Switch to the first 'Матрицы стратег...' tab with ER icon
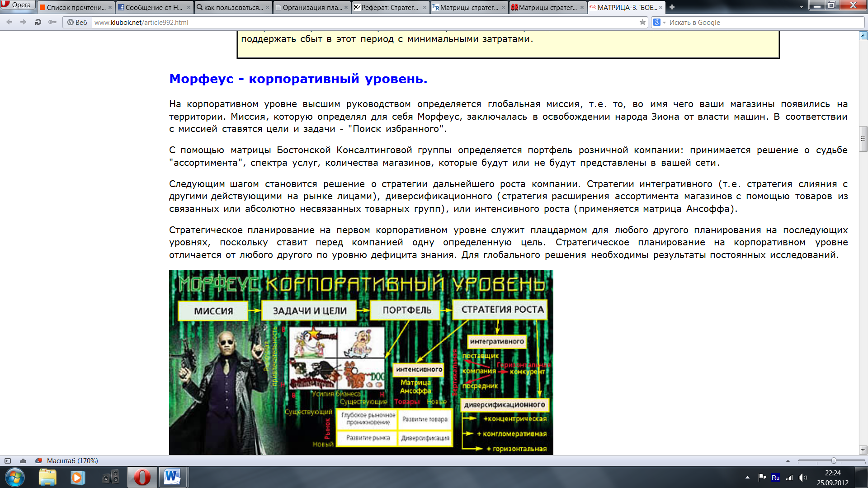The image size is (868, 488). (x=469, y=7)
